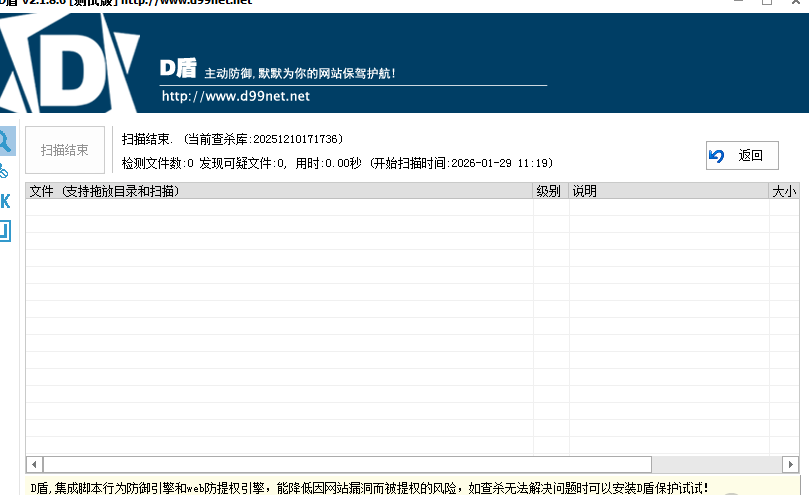The height and width of the screenshot is (495, 812).
Task: Click the horizontal scrollbar right arrow
Action: pyautogui.click(x=788, y=465)
